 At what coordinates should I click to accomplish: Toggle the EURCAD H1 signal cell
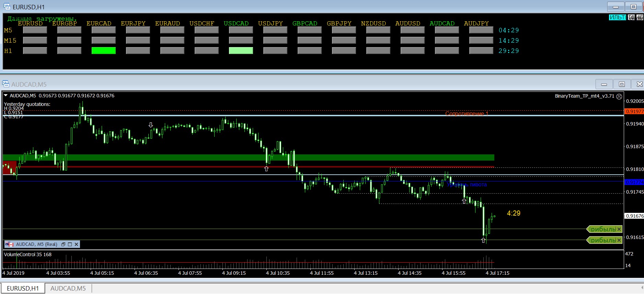103,51
